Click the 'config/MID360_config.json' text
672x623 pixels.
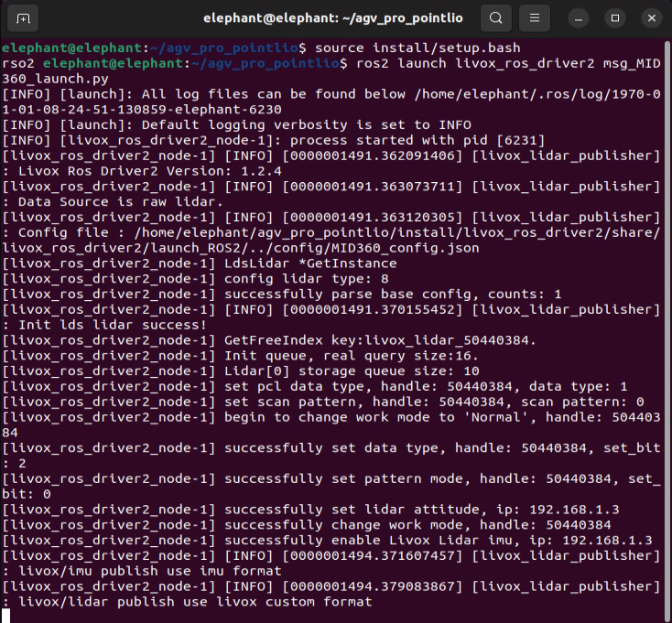376,248
